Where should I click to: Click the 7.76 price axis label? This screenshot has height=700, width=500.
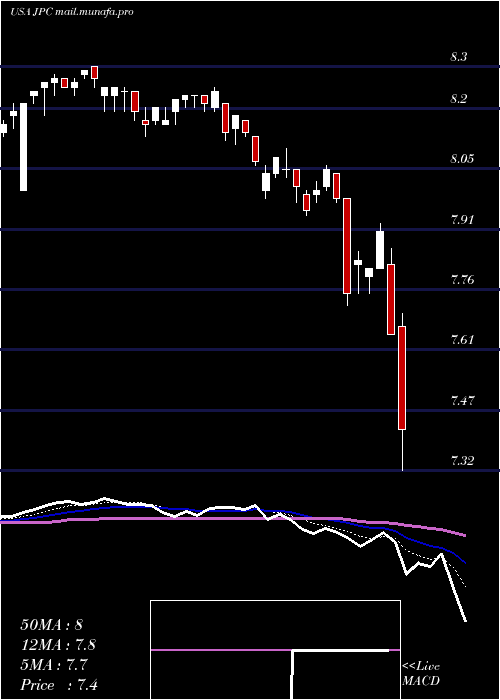point(462,280)
